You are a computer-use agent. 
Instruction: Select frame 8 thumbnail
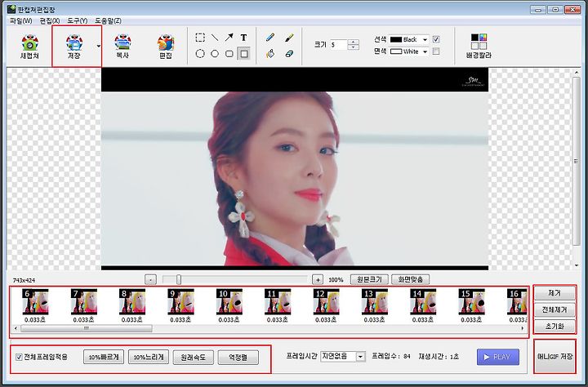[x=132, y=301]
